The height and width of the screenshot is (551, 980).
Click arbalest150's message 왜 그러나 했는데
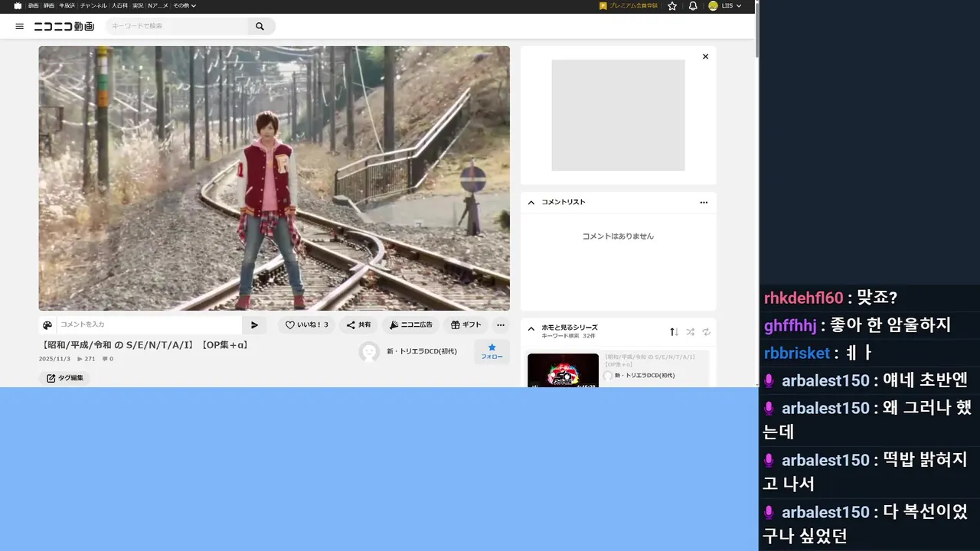pos(869,420)
